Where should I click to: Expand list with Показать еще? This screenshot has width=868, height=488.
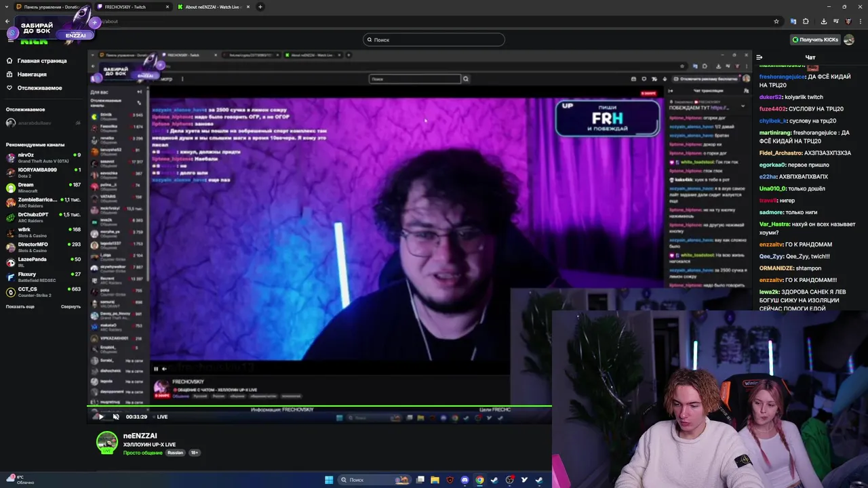20,306
